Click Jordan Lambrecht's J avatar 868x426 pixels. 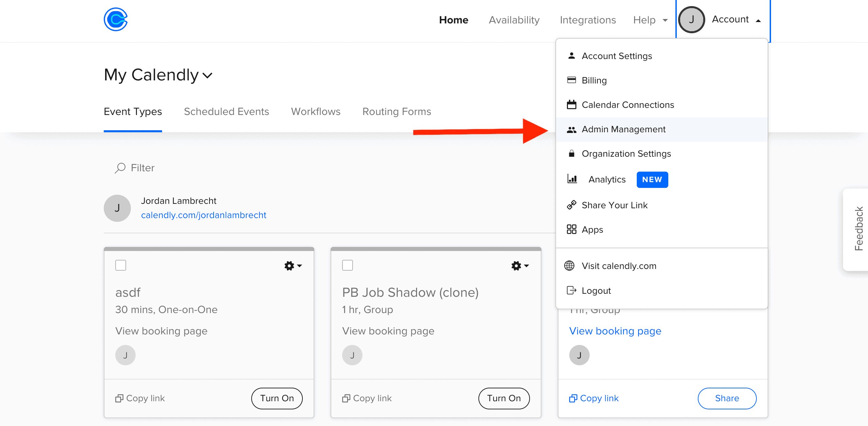(117, 208)
